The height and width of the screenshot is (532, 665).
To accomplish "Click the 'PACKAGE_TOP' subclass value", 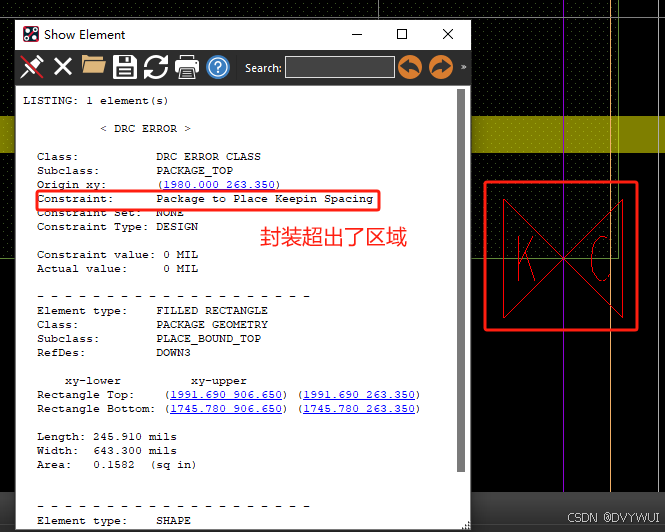I will coord(195,171).
